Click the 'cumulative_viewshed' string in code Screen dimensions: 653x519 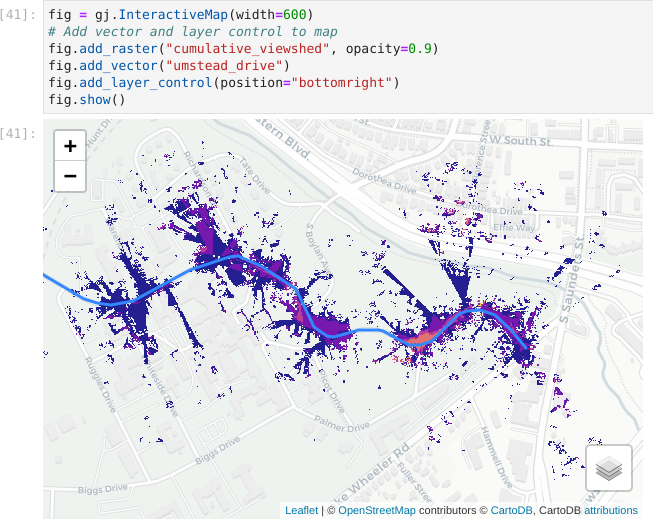[x=248, y=49]
